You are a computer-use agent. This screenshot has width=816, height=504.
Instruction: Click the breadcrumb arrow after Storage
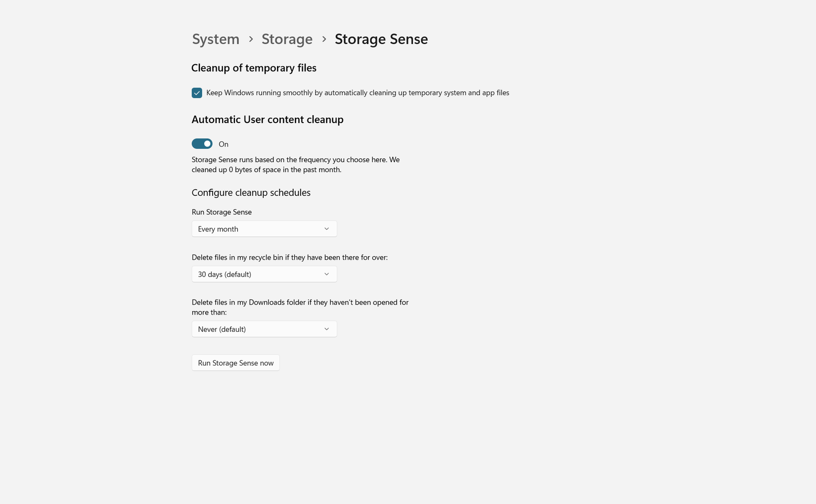coord(324,39)
